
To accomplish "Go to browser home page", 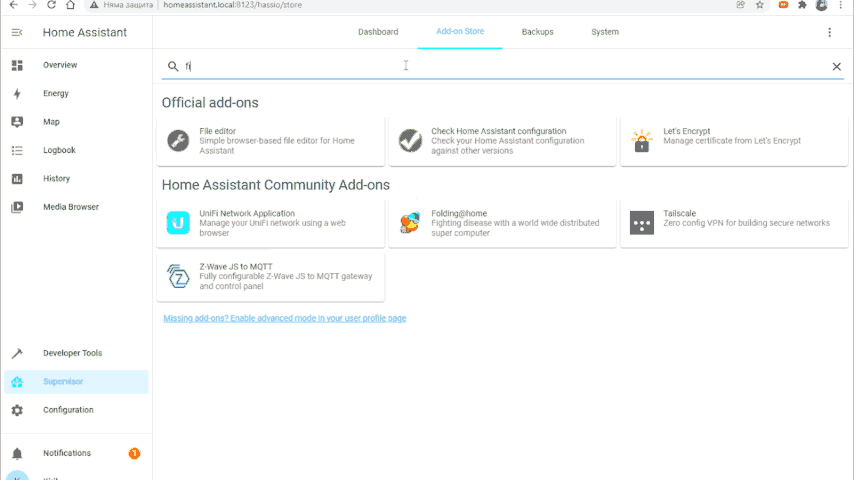I will pos(70,5).
